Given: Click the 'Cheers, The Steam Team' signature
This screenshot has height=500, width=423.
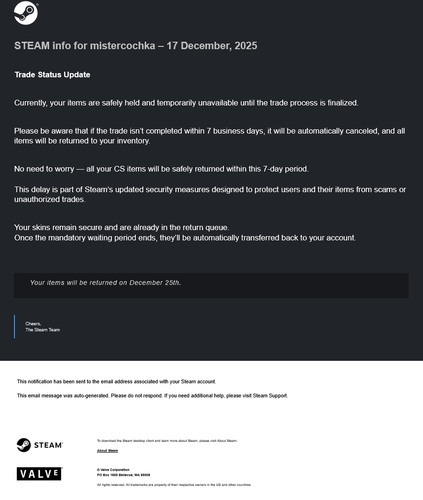Looking at the screenshot, I should [x=43, y=327].
